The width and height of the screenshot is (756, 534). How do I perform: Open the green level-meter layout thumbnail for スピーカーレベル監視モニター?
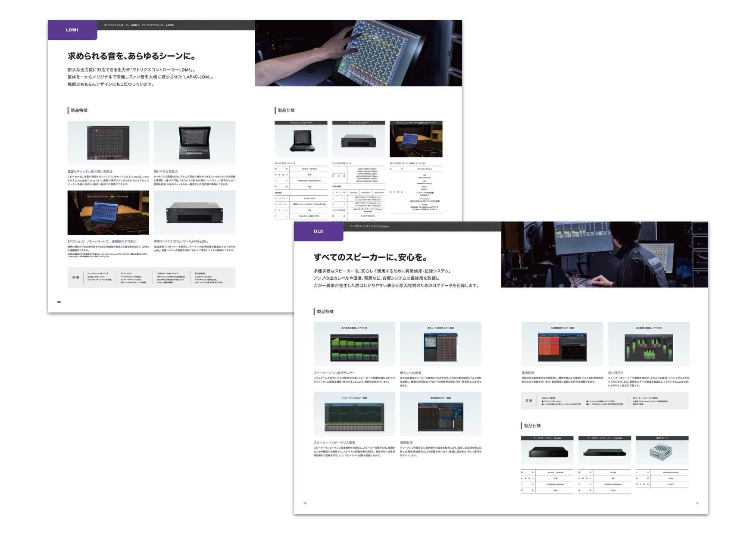coord(354,344)
